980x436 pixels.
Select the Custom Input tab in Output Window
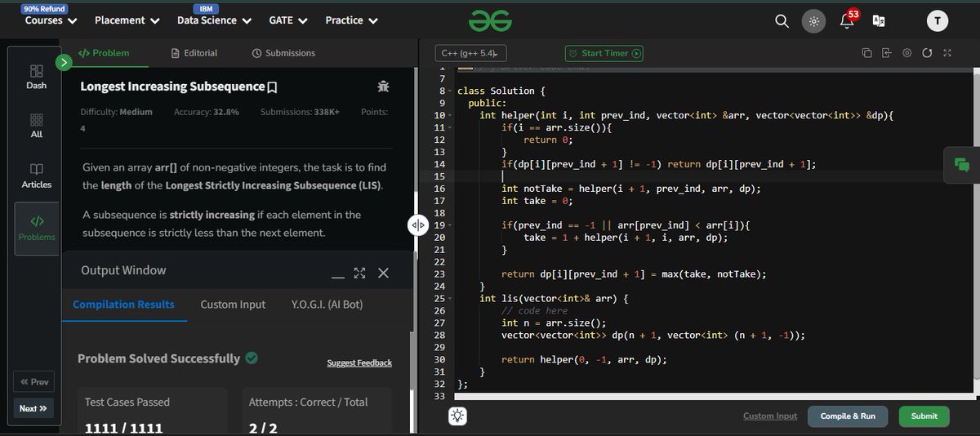click(233, 305)
